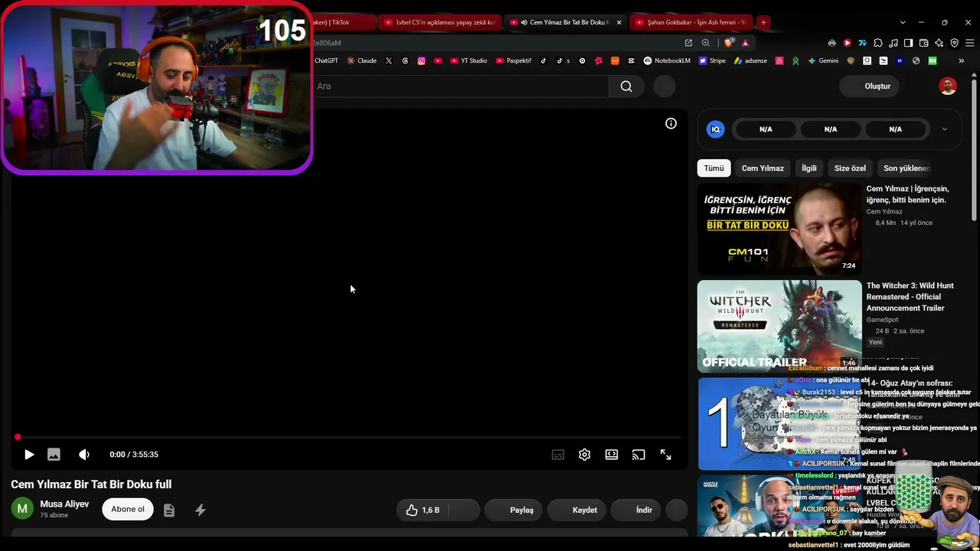980x551 pixels.
Task: Open the browser extensions puzzle icon
Action: (878, 43)
